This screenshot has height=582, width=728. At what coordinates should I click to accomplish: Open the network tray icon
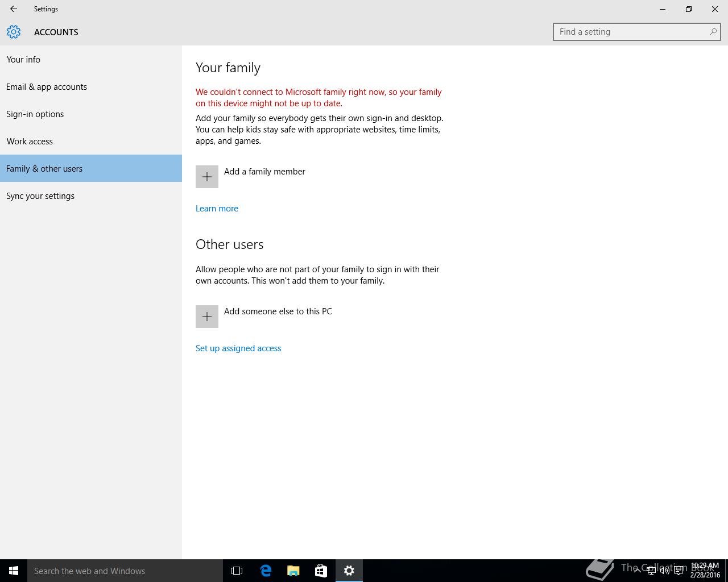[651, 571]
